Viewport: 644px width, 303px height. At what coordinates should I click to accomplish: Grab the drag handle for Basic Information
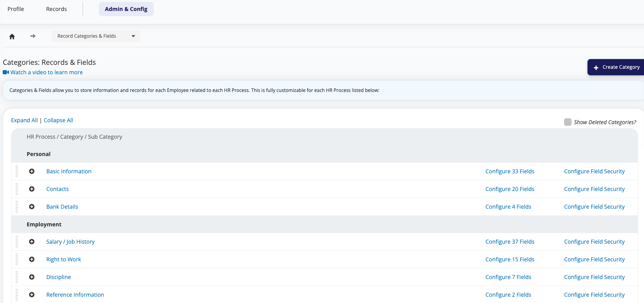tap(17, 171)
